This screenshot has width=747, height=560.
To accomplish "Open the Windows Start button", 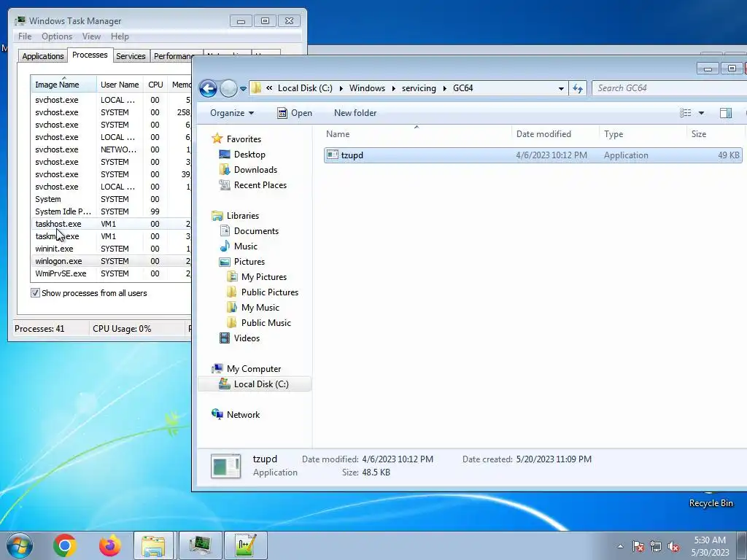I will pyautogui.click(x=20, y=545).
